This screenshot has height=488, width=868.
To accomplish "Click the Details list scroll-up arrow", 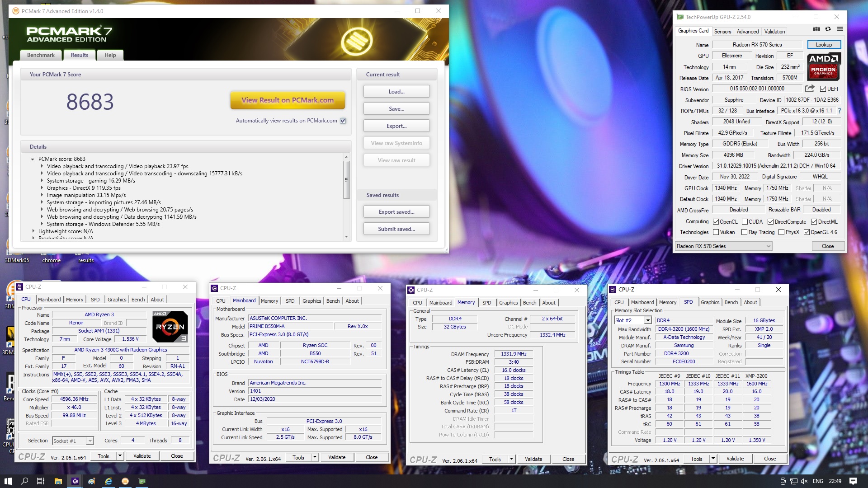I will [x=346, y=157].
